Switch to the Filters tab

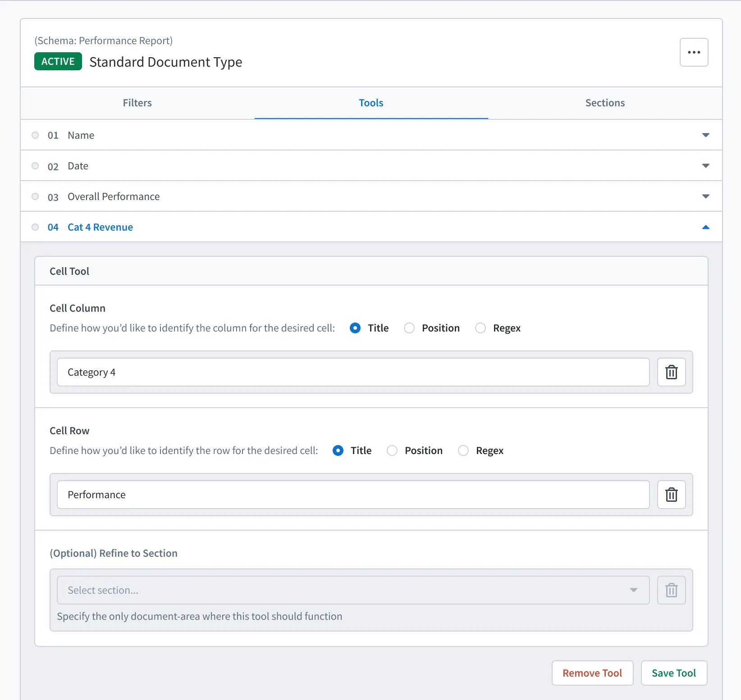point(137,103)
